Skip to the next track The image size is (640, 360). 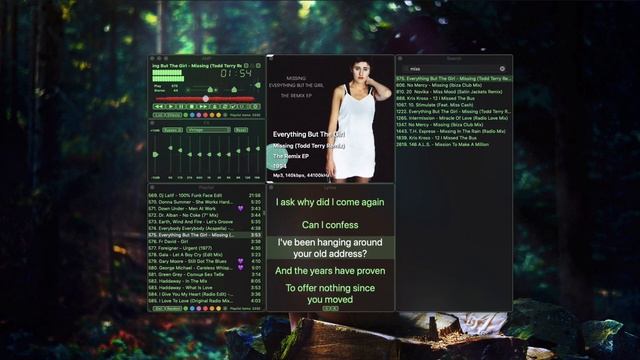(x=203, y=107)
